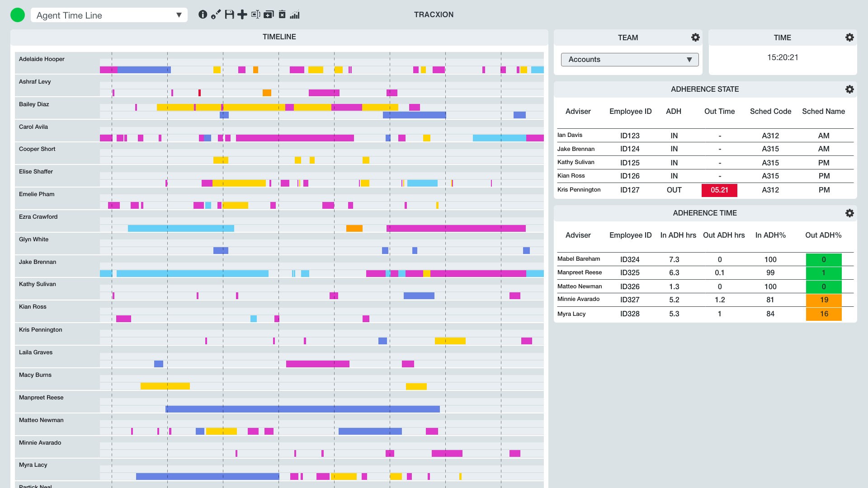Click the Sched Code column header
This screenshot has height=488, width=868.
click(770, 112)
